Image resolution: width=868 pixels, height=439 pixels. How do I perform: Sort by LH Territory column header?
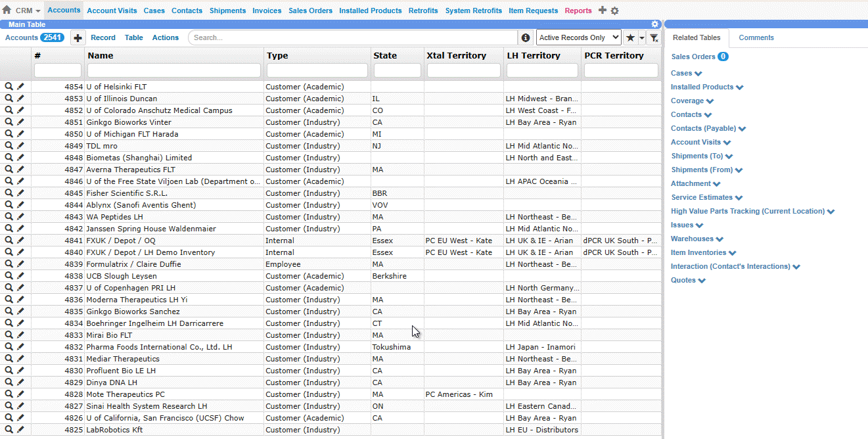tap(534, 56)
